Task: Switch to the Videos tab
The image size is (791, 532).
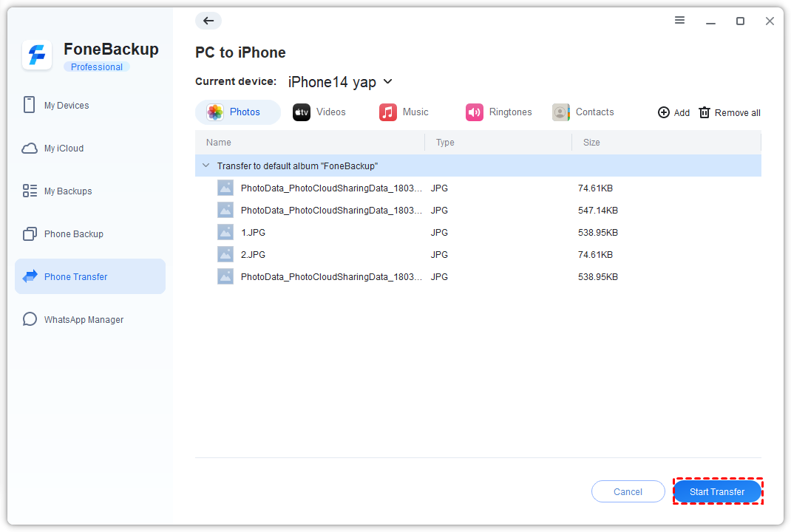Action: [319, 112]
